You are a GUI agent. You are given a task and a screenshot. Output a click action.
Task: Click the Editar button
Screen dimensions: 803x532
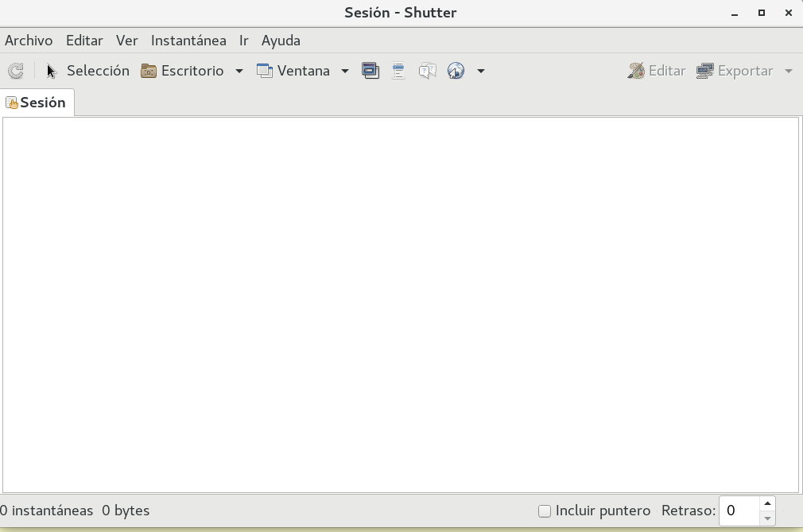[657, 71]
